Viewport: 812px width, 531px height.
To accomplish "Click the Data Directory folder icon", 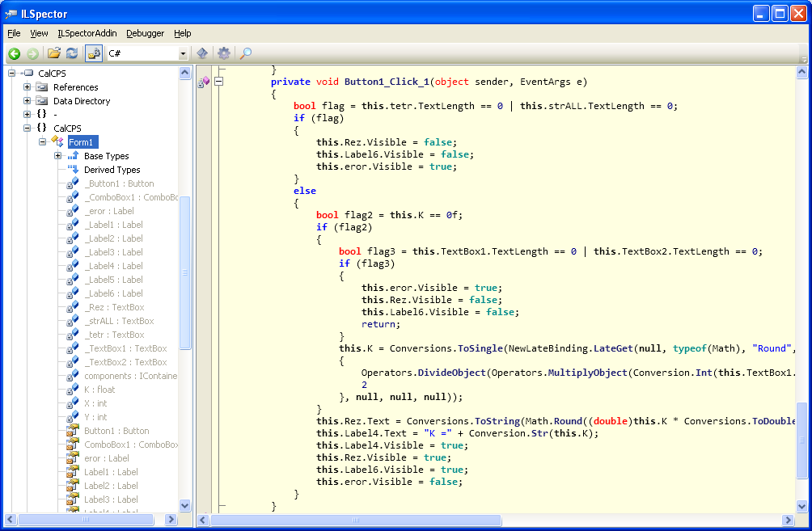I will (x=43, y=101).
